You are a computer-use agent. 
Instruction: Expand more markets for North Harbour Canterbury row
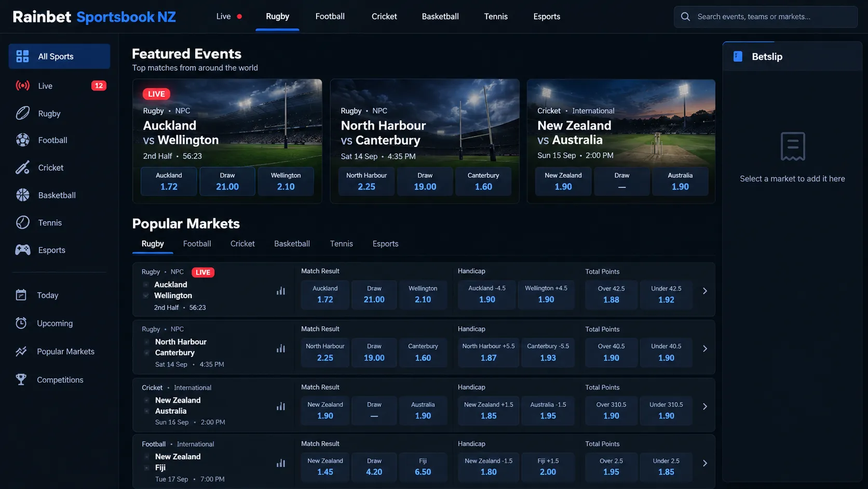(x=704, y=349)
